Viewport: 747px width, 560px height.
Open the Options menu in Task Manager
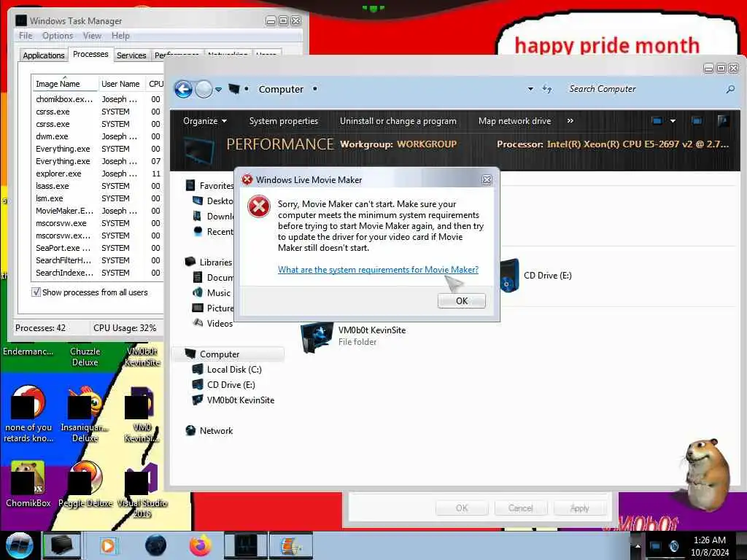(x=58, y=36)
